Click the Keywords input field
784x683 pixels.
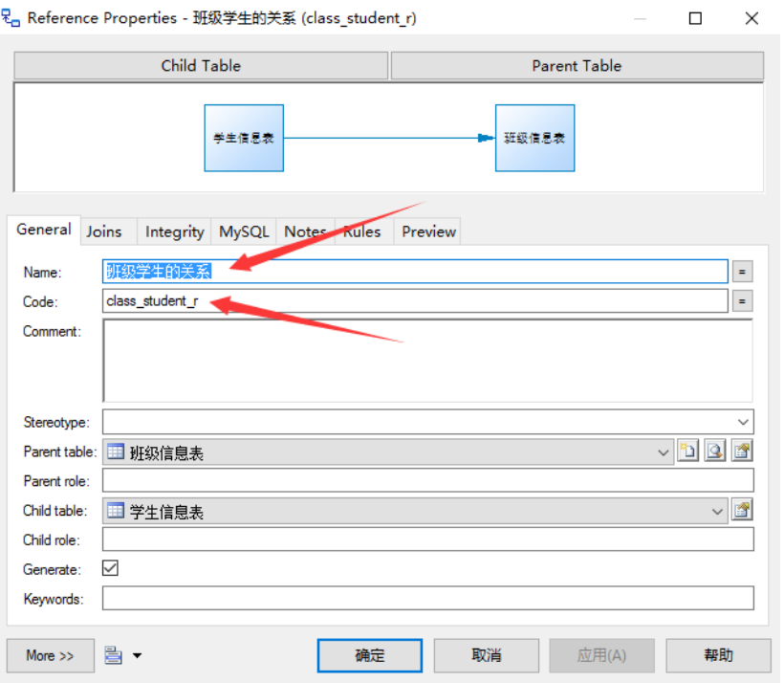coord(428,599)
